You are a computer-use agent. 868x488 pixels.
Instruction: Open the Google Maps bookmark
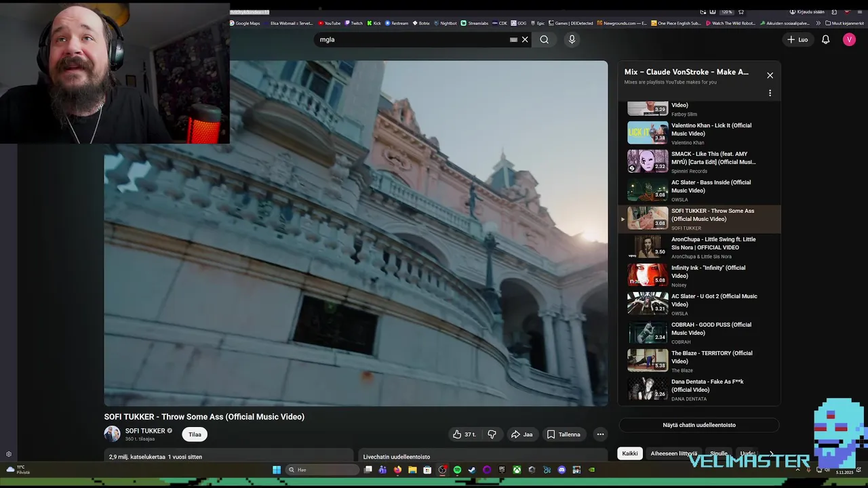245,23
